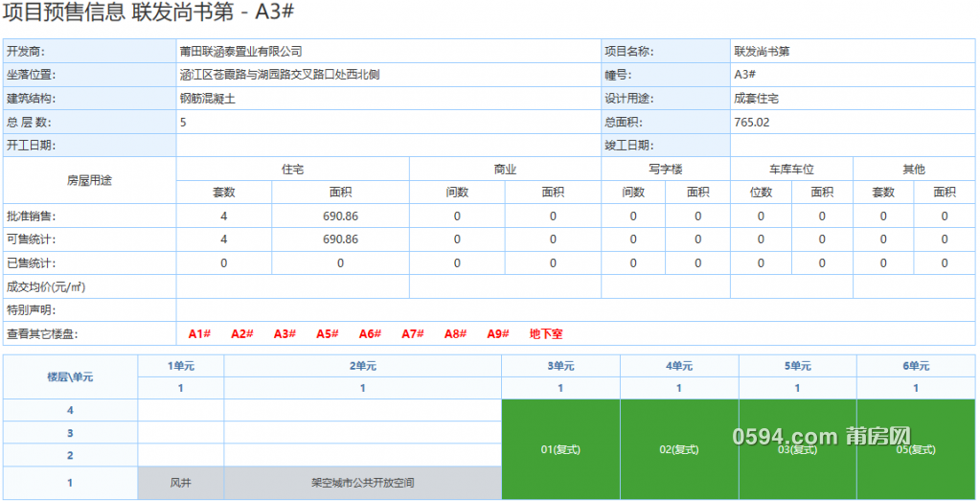Image resolution: width=980 pixels, height=501 pixels.
Task: Open the A7# building link
Action: [413, 334]
